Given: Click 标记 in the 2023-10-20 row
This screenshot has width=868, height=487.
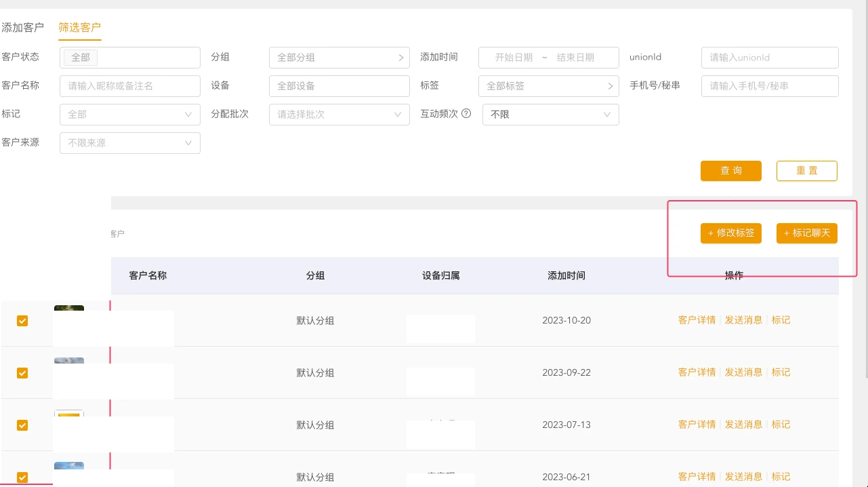Looking at the screenshot, I should pos(781,320).
